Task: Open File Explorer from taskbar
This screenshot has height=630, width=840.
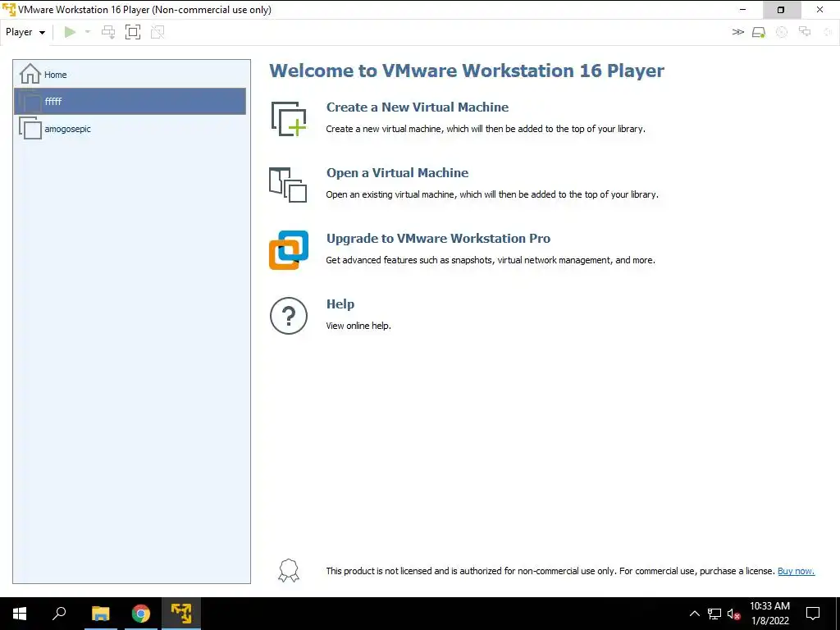Action: coord(100,614)
